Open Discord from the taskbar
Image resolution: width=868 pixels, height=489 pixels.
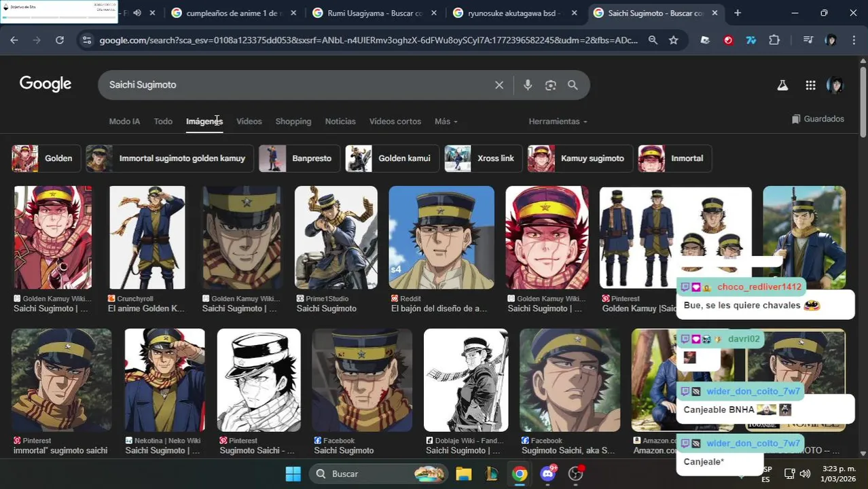coord(547,473)
